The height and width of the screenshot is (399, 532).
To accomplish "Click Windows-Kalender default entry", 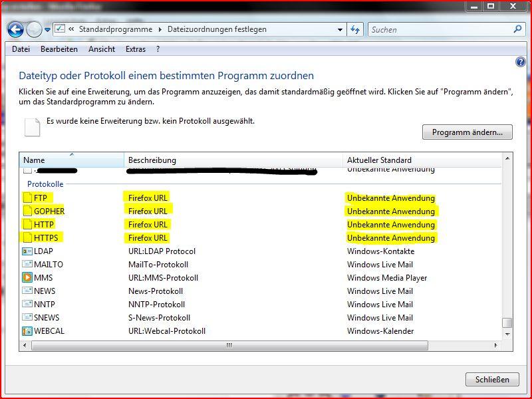I will coord(380,331).
